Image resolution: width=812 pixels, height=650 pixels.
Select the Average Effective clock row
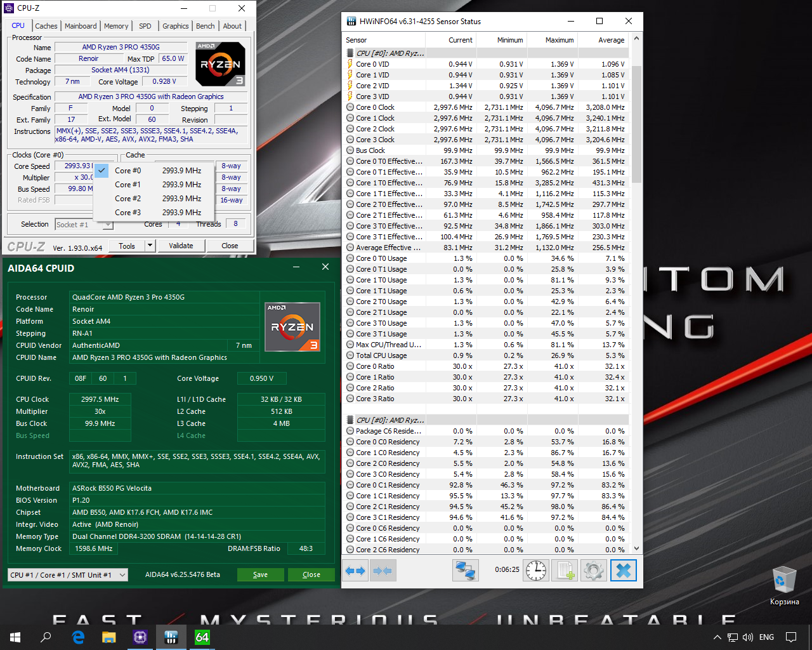[486, 248]
